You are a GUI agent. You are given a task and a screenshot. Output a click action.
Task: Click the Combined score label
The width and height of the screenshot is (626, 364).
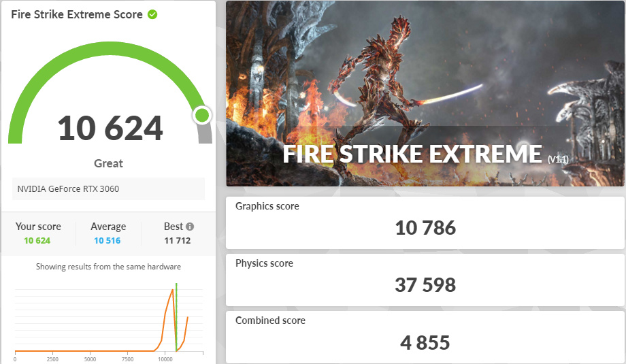click(270, 320)
